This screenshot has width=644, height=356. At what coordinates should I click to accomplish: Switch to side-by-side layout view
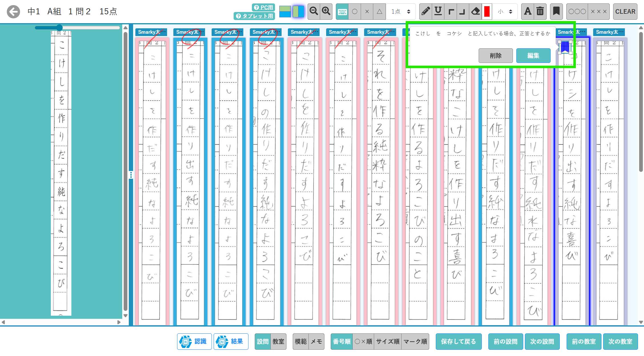(x=298, y=11)
